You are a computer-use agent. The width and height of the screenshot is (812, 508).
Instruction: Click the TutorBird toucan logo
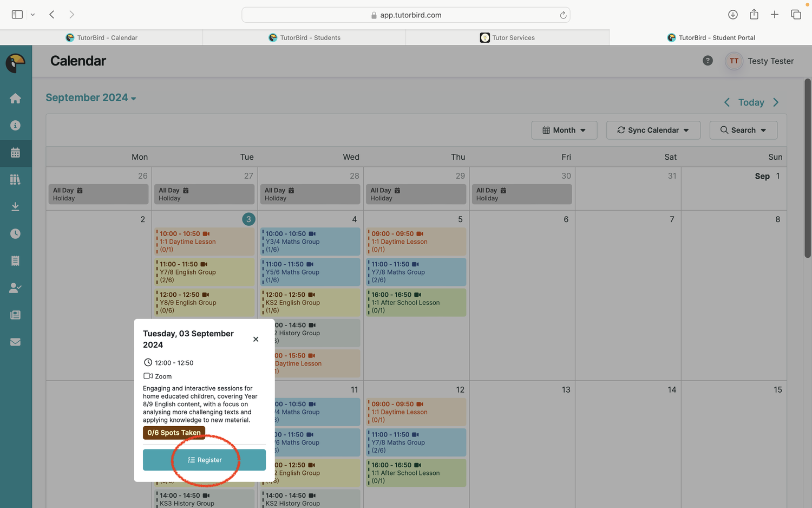click(x=16, y=63)
